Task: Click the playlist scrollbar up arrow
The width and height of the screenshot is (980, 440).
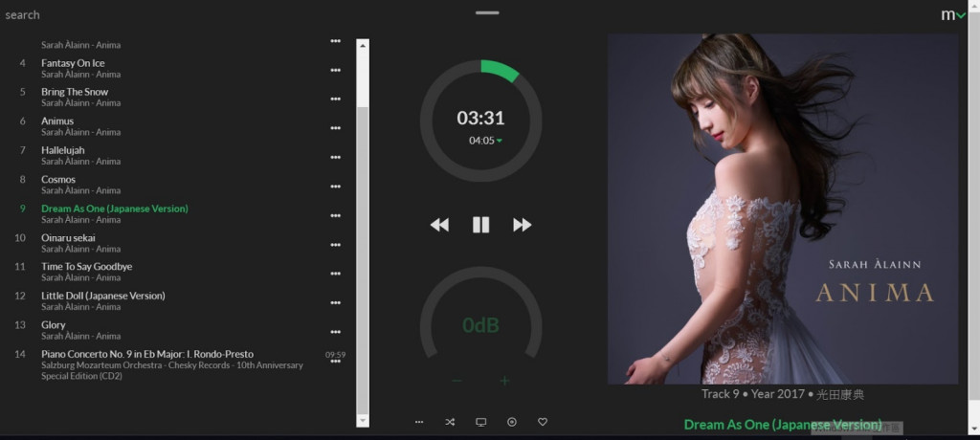Action: pos(363,46)
